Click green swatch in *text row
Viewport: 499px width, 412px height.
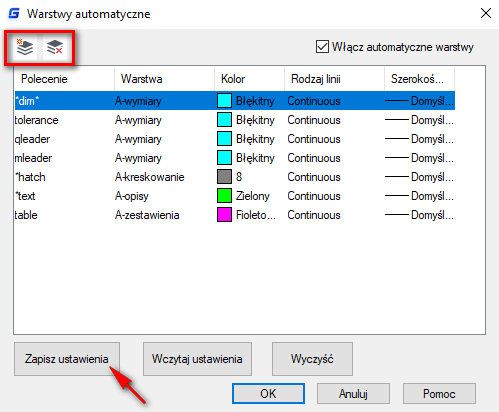pyautogui.click(x=224, y=196)
